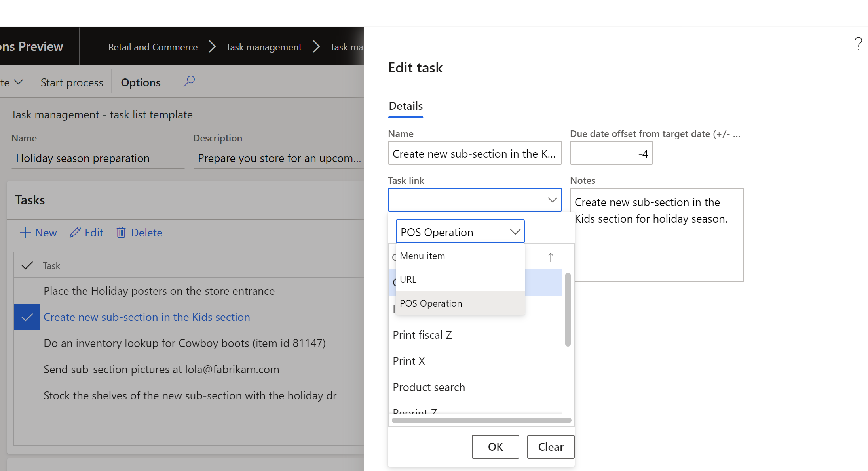Image resolution: width=868 pixels, height=471 pixels.
Task: Toggle checkbox for Place the Holiday posters task
Action: coord(27,291)
